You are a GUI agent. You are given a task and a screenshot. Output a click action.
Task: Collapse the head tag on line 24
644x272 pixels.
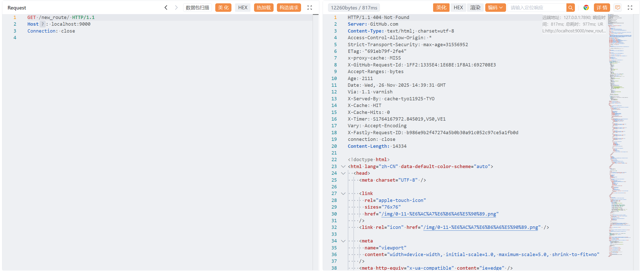pos(343,173)
